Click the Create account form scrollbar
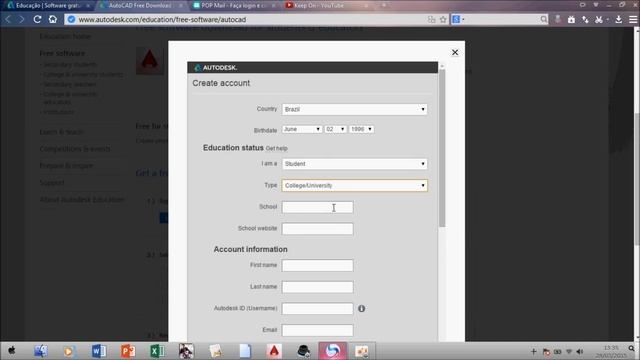The image size is (640, 360). (442, 148)
